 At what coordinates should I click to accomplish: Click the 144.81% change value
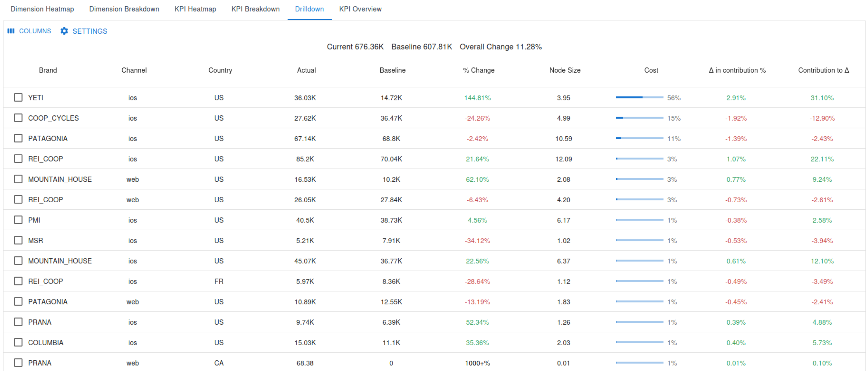point(478,98)
